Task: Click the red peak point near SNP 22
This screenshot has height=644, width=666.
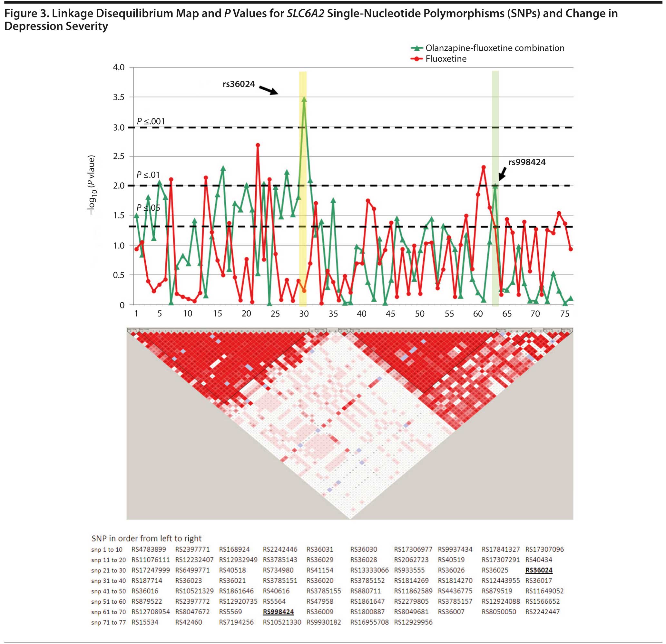Action: [x=258, y=145]
